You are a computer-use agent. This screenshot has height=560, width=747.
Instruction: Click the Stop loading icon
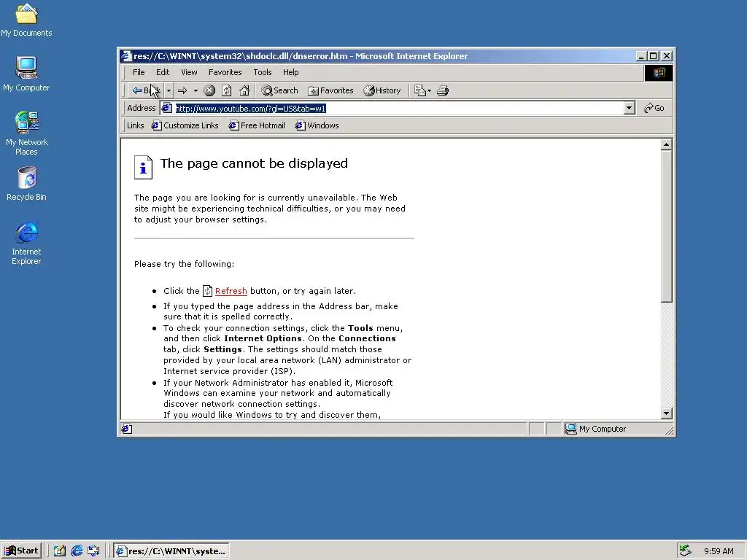point(209,90)
